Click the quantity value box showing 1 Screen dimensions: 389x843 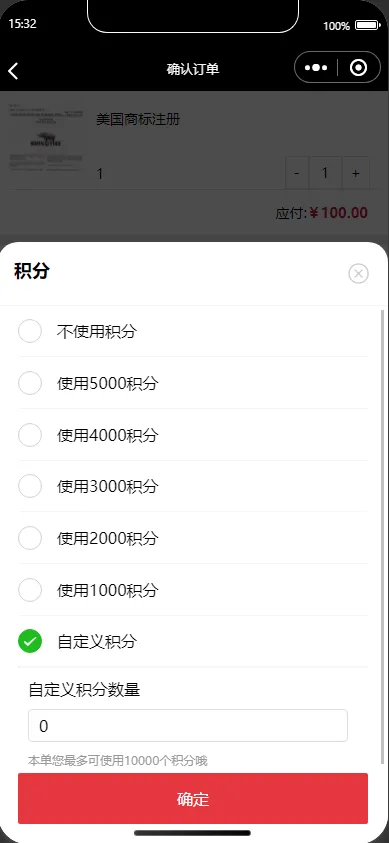(325, 173)
